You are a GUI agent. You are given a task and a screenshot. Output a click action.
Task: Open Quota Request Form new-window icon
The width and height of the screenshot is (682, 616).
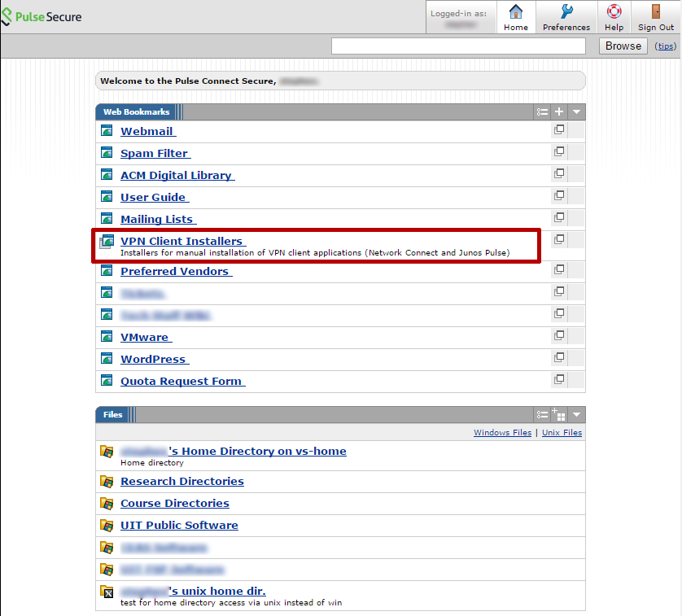(559, 379)
